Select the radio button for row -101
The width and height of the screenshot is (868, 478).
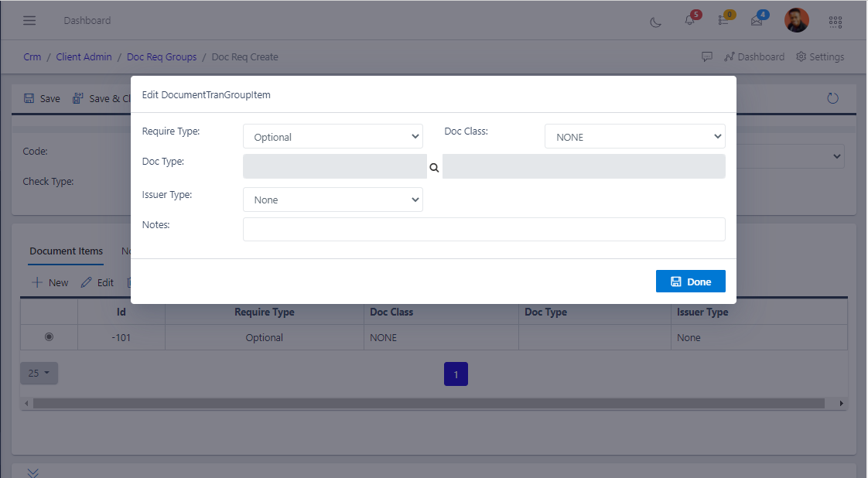(49, 336)
